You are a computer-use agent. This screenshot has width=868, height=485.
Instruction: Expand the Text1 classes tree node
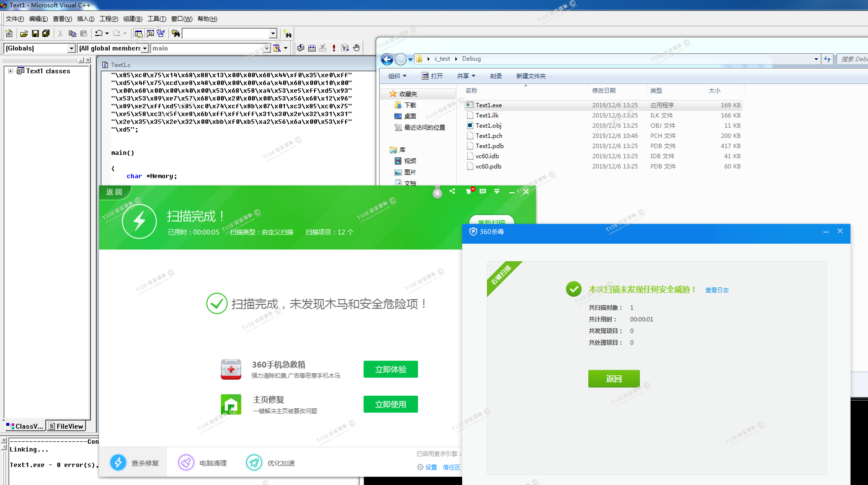(10, 71)
